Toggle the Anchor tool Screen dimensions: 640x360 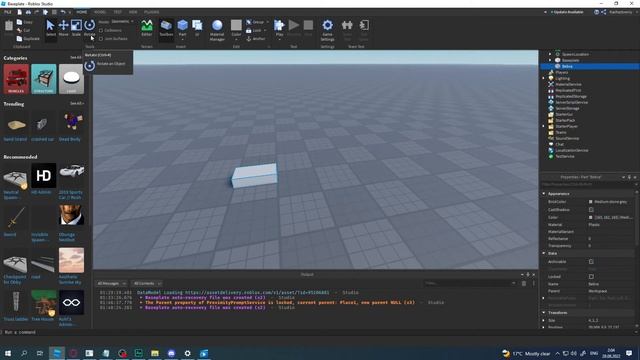256,39
